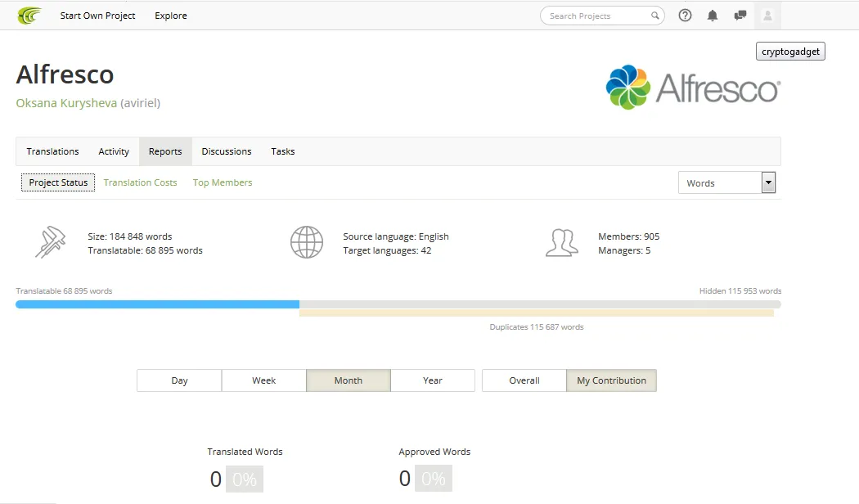Open the Tasks tab

pos(283,151)
